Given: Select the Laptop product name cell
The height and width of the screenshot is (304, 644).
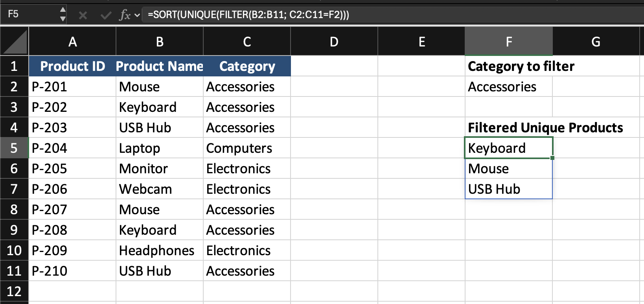Looking at the screenshot, I should (x=159, y=148).
